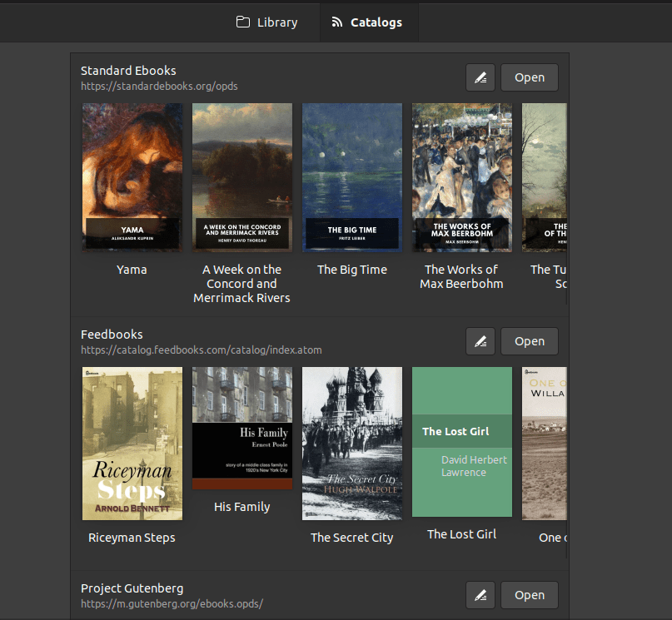Open the Concord and Merrimack Rivers cover

242,177
